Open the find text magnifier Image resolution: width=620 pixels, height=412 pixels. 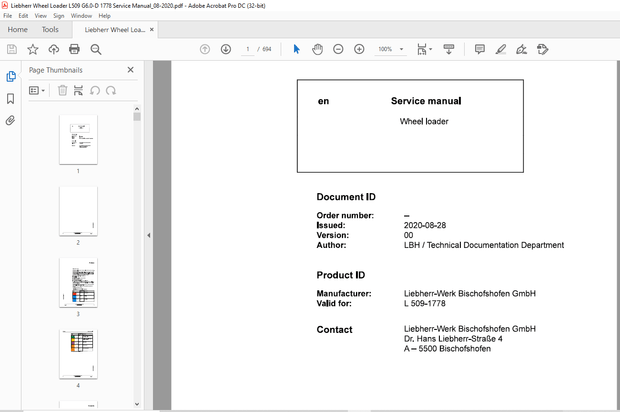[96, 49]
